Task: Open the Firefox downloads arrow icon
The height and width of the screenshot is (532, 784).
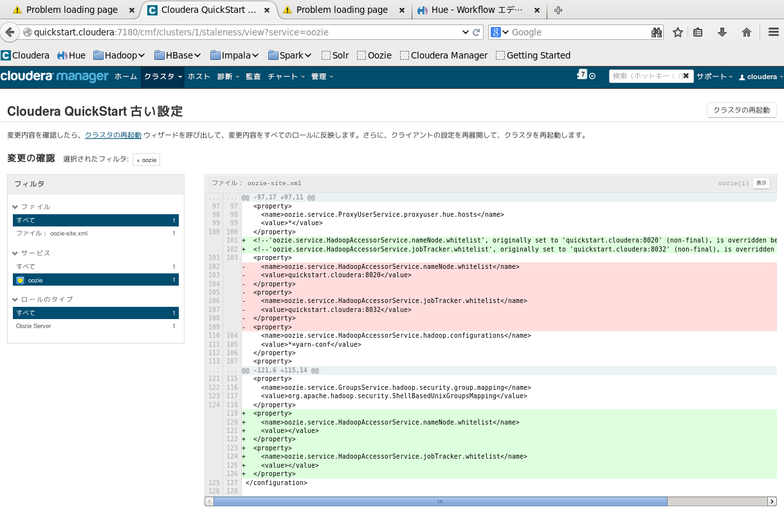Action: (722, 32)
